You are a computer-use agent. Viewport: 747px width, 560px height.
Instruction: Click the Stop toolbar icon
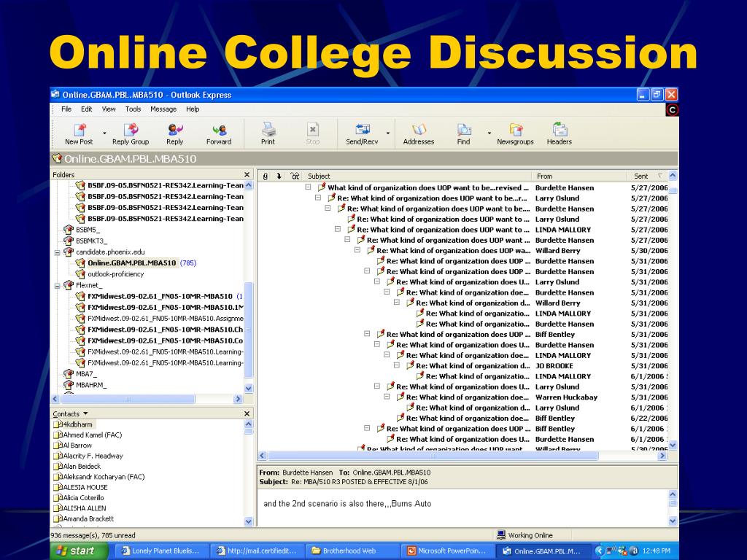pyautogui.click(x=312, y=134)
